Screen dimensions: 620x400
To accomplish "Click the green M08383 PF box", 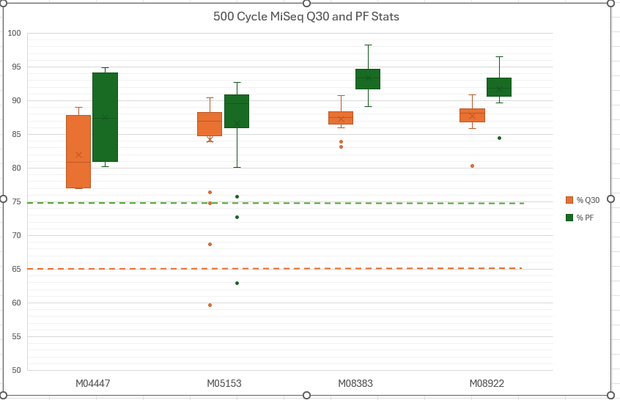I will click(368, 79).
